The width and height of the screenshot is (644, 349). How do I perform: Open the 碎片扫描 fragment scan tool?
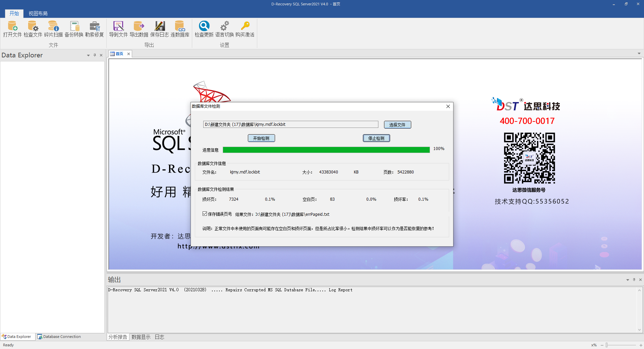[x=53, y=29]
